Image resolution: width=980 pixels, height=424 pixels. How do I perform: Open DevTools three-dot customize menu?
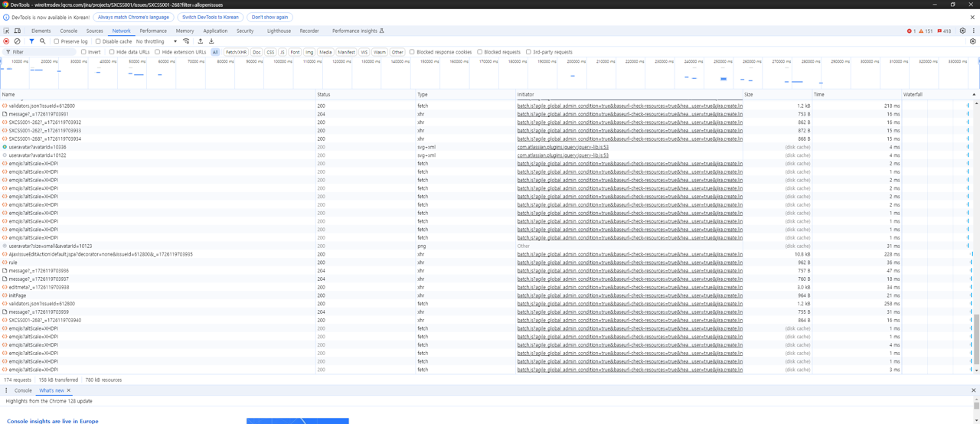pyautogui.click(x=974, y=31)
